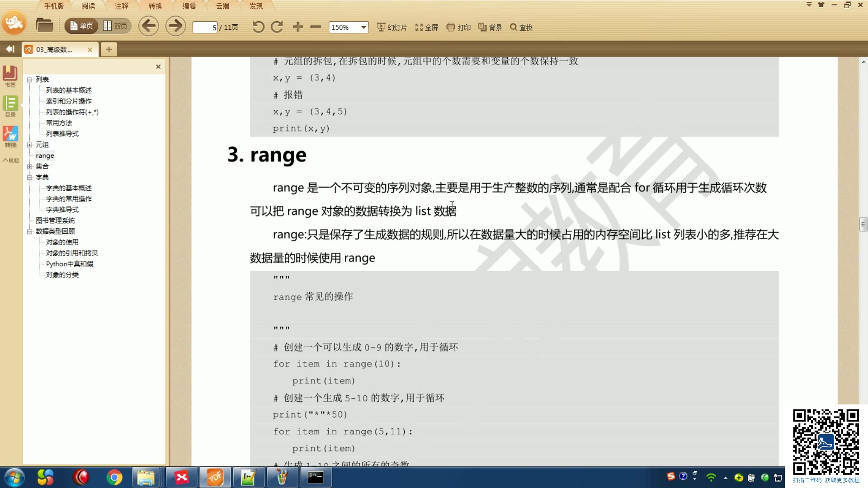The height and width of the screenshot is (488, 868).
Task: Expand the 元组 tree node
Action: 29,145
